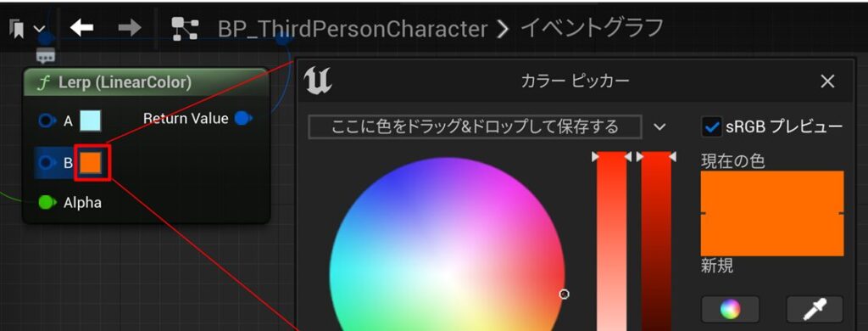Click the green Alpha input pin
This screenshot has height=331, width=868.
[x=47, y=202]
